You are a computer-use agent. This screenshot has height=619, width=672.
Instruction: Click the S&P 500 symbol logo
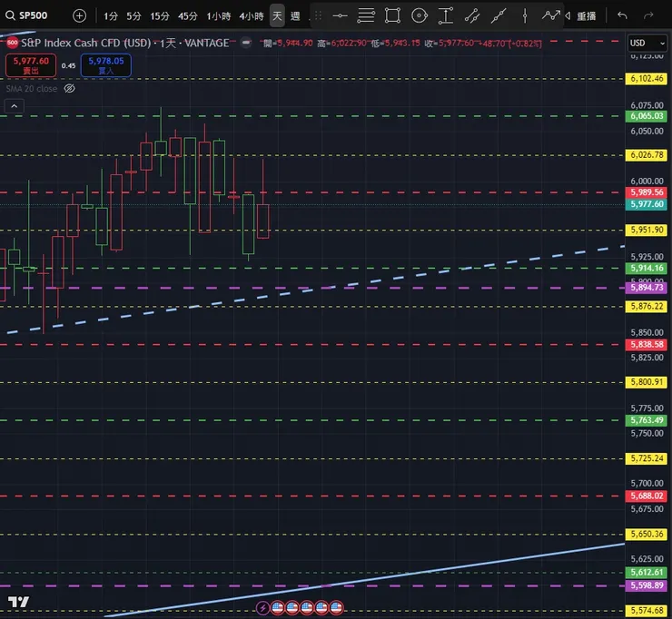pyautogui.click(x=13, y=43)
